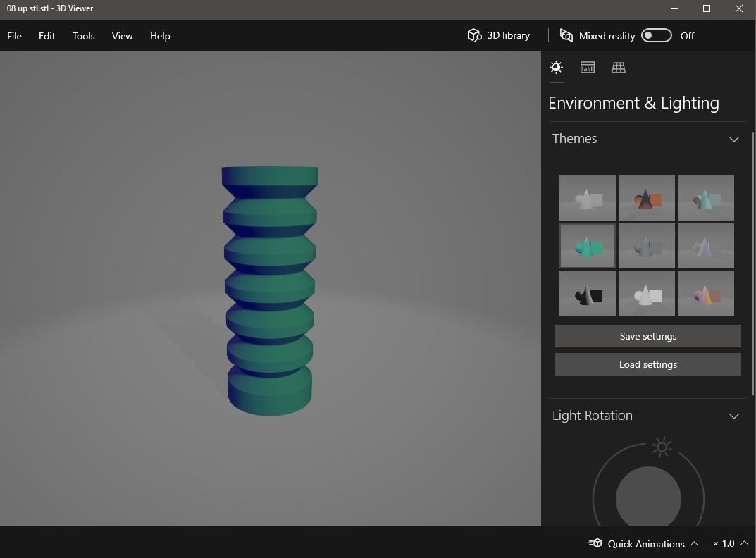Toggle the Mixed reality switch

point(656,36)
